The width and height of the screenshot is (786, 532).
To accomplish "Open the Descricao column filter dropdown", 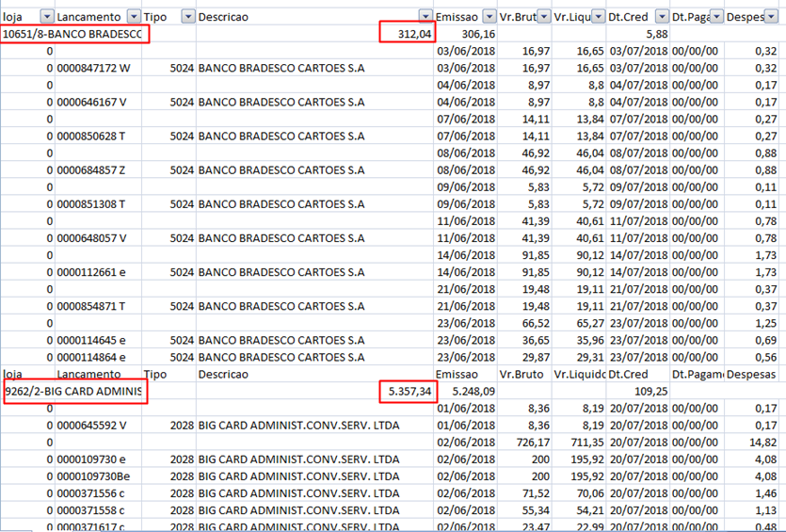I will (425, 17).
